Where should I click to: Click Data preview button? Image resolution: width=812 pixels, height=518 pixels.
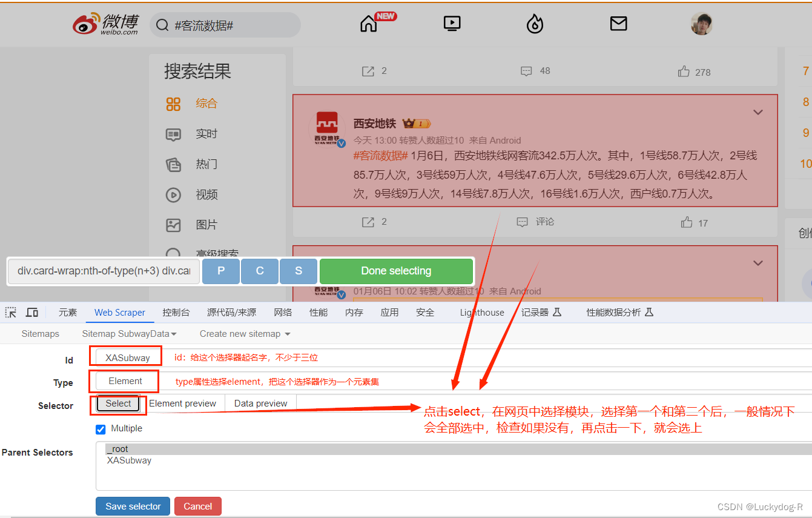pyautogui.click(x=261, y=403)
